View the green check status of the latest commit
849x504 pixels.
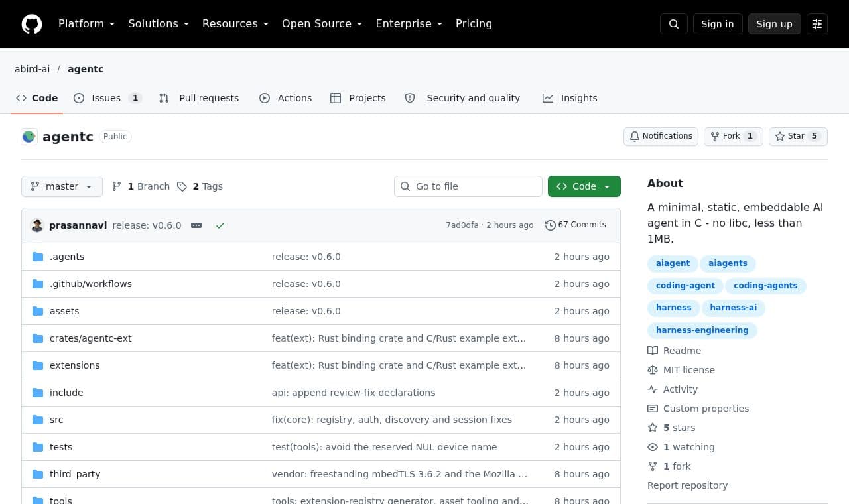(220, 225)
